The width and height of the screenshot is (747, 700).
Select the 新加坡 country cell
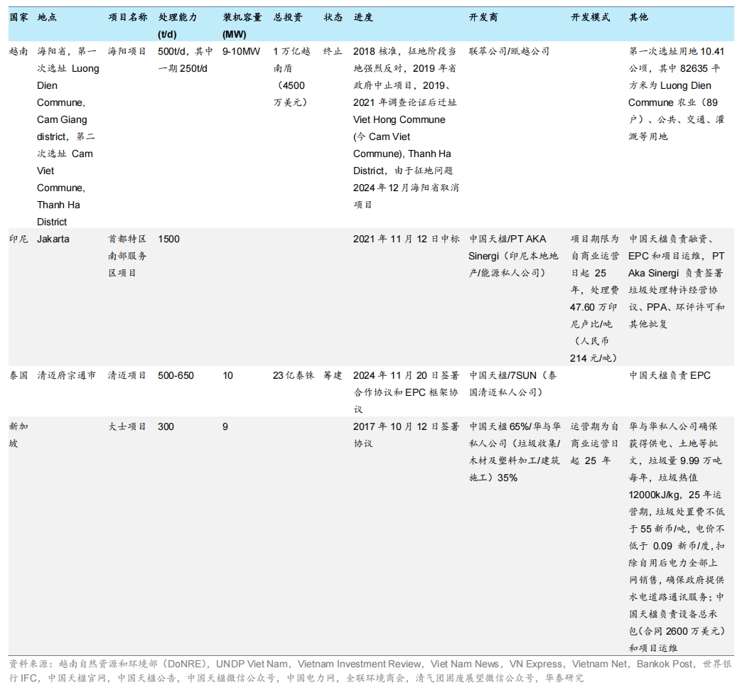pos(18,435)
